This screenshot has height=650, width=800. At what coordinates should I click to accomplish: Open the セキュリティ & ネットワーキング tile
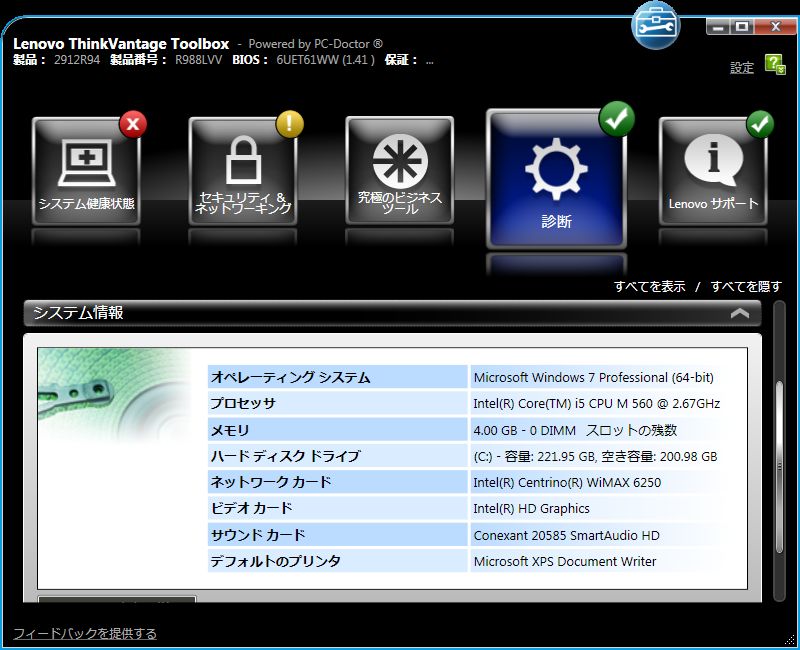point(243,171)
